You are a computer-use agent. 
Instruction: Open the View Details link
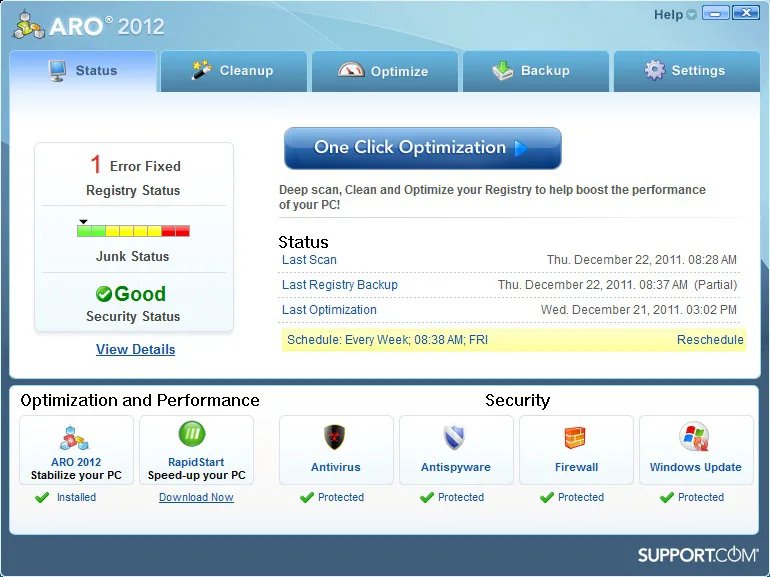pyautogui.click(x=136, y=349)
